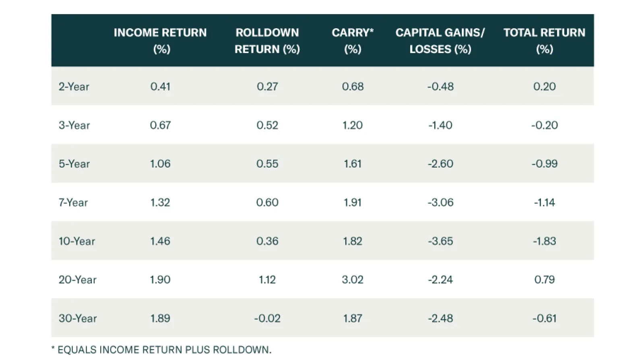Select the 5-Year total return value -0.99
The height and width of the screenshot is (364, 644).
click(x=544, y=164)
